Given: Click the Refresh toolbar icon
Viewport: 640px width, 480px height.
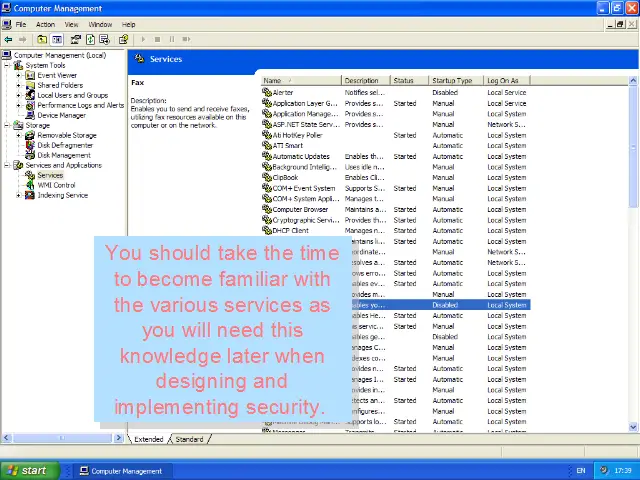Looking at the screenshot, I should pyautogui.click(x=90, y=39).
